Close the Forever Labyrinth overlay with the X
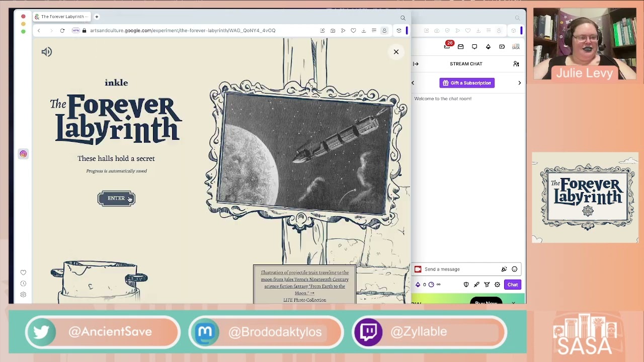The height and width of the screenshot is (362, 644). 396,52
